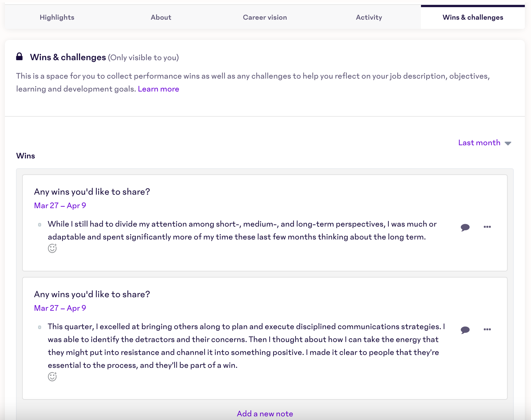This screenshot has width=531, height=420.
Task: Click the first "Any wins you'd like to share?" heading
Action: (x=92, y=192)
